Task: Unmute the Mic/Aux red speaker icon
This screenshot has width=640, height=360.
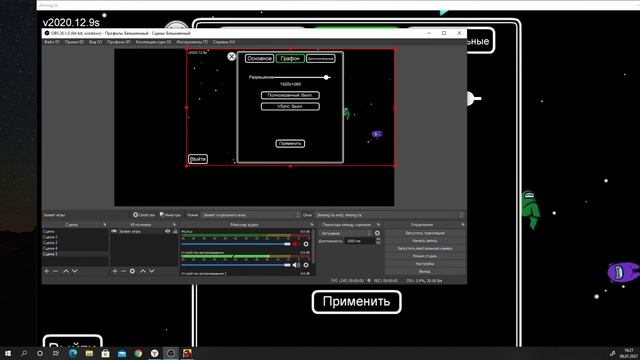Action: point(296,244)
